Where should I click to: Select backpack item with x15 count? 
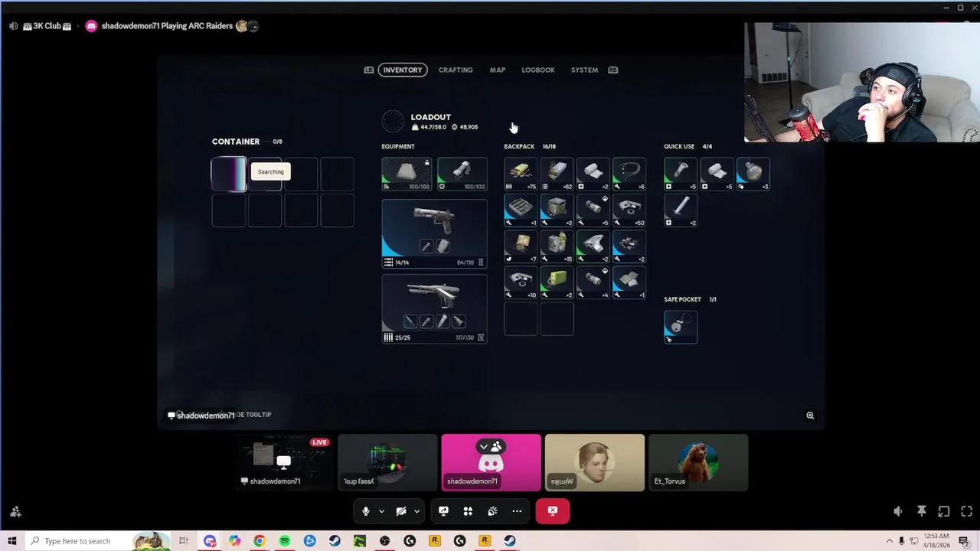pyautogui.click(x=557, y=246)
